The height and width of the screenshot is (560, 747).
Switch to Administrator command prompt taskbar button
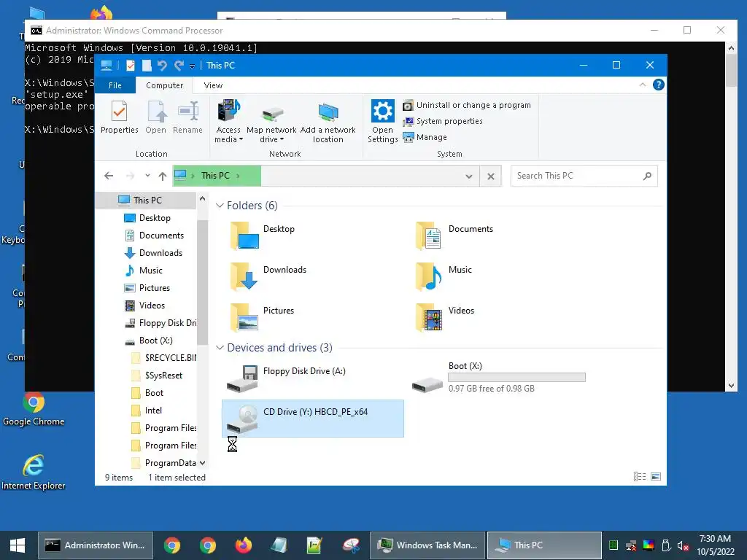click(96, 545)
